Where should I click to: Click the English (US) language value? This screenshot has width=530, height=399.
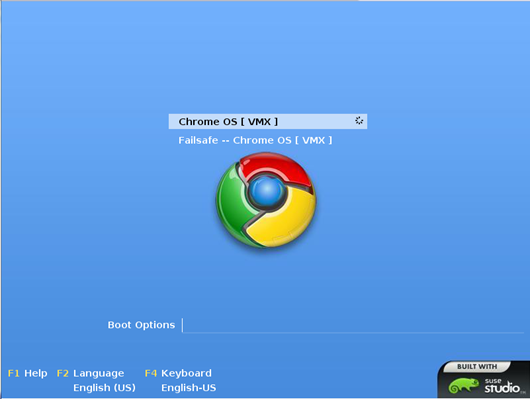point(104,388)
